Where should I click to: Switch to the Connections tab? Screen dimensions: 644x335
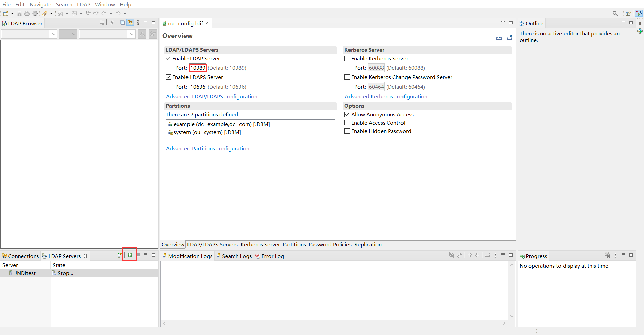20,256
